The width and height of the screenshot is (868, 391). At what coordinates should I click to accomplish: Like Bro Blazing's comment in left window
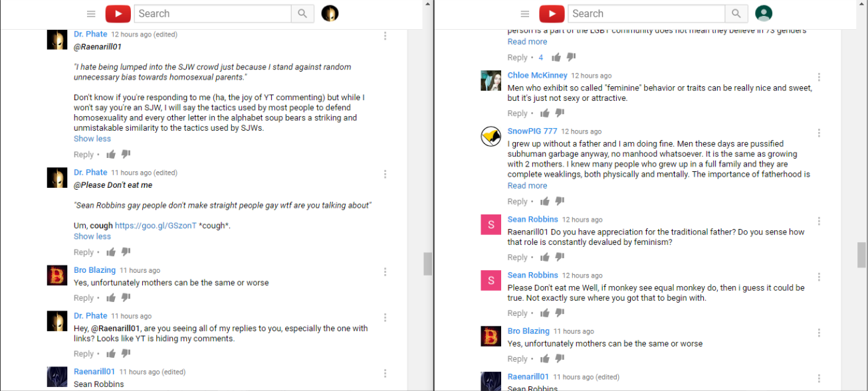tap(111, 298)
